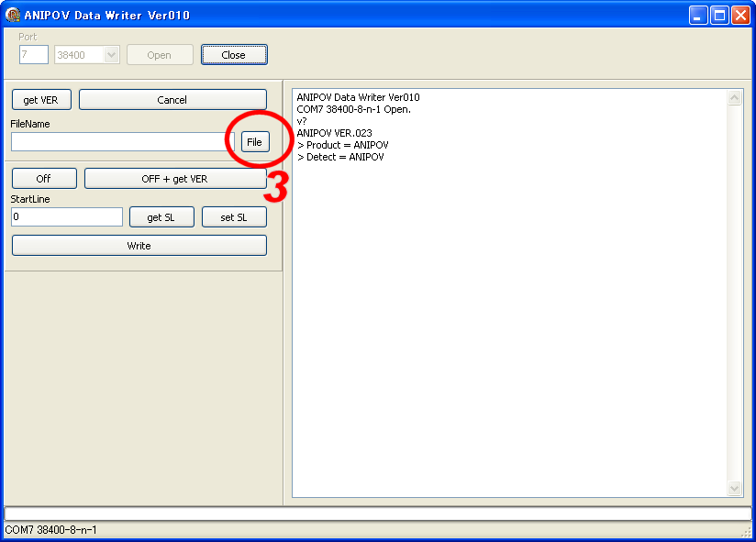The height and width of the screenshot is (542, 756).
Task: Click the Write button
Action: point(139,246)
